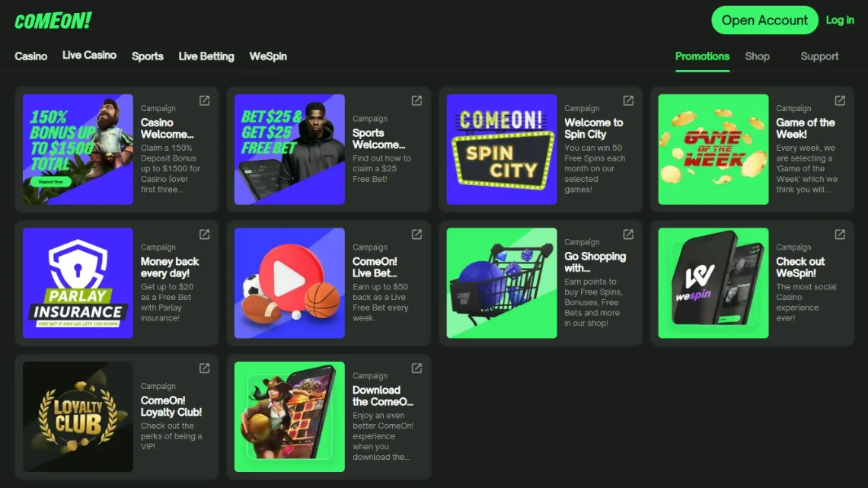This screenshot has width=868, height=488.
Task: Click 'Check out the perks of being a VIP!' text
Action: point(171,436)
